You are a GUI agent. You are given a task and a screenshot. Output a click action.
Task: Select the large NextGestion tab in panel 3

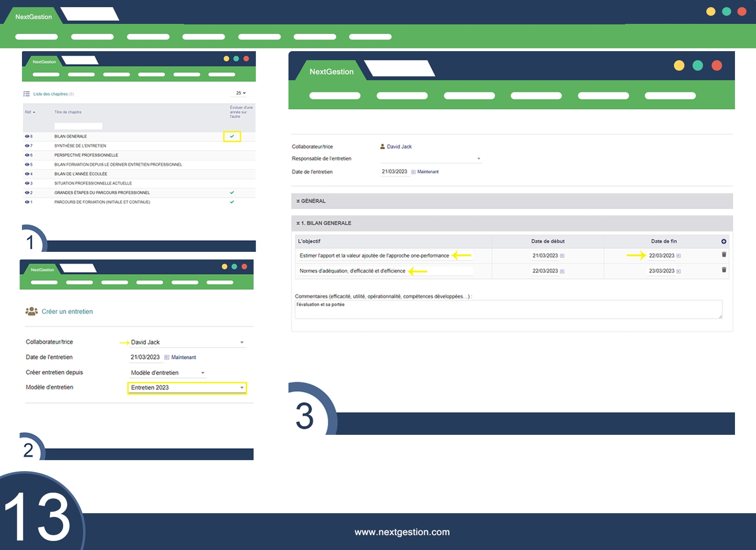point(331,72)
